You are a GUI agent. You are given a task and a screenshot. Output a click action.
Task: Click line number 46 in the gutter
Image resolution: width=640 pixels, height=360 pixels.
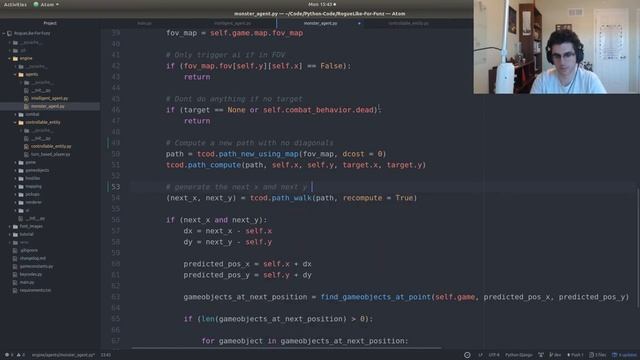point(116,110)
